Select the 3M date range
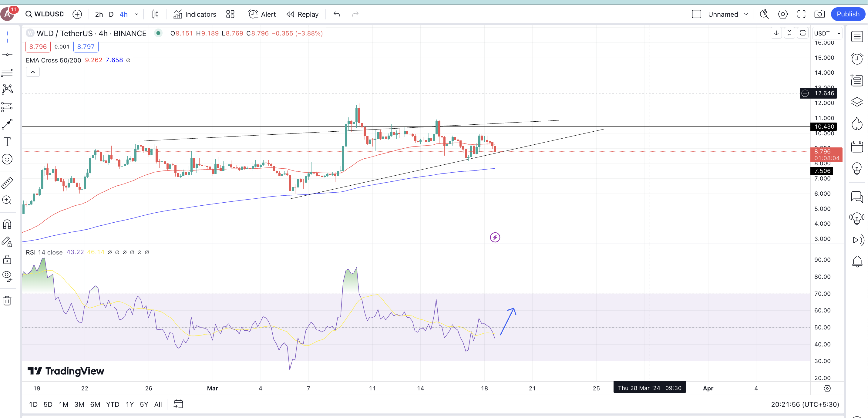 coord(79,404)
